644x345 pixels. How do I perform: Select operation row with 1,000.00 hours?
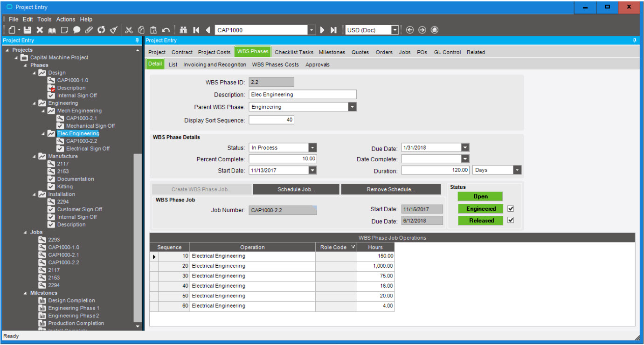coord(272,266)
